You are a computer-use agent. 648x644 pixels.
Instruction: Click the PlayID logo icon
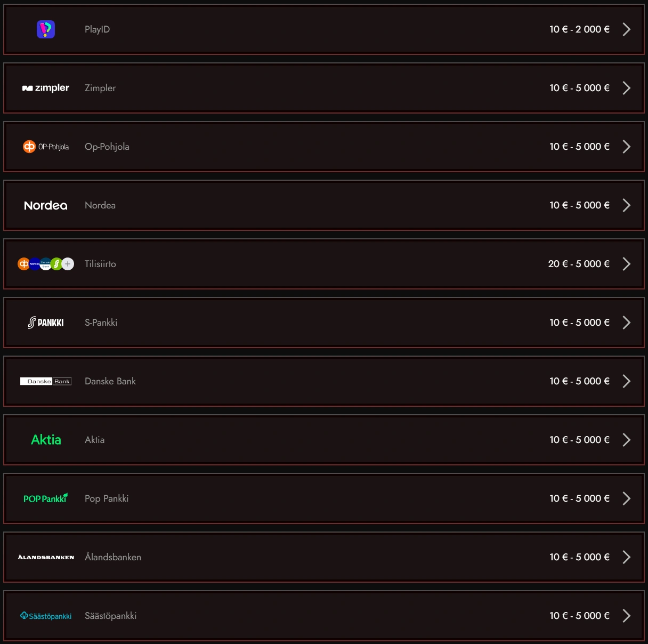[46, 29]
